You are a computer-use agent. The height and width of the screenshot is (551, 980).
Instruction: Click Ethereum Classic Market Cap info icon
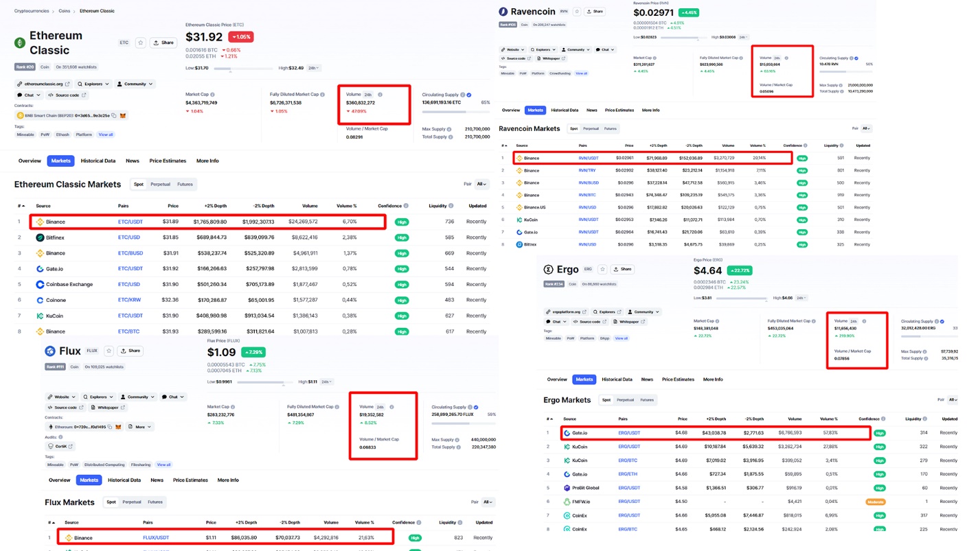[213, 95]
